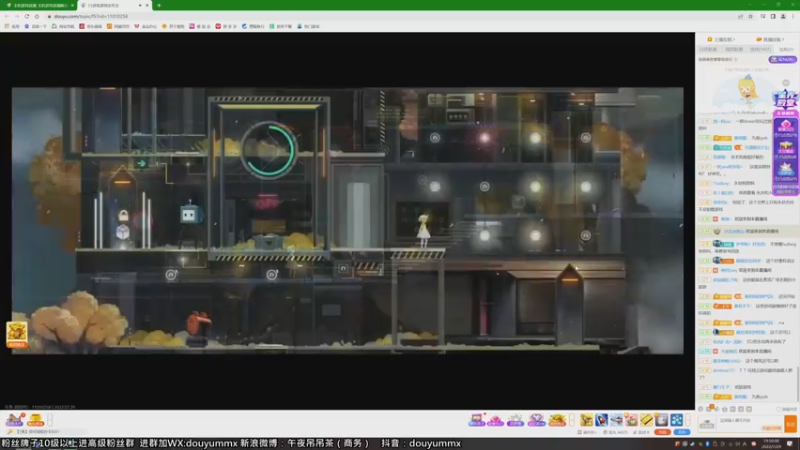Go back to previous page
This screenshot has height=450, width=800.
point(7,16)
